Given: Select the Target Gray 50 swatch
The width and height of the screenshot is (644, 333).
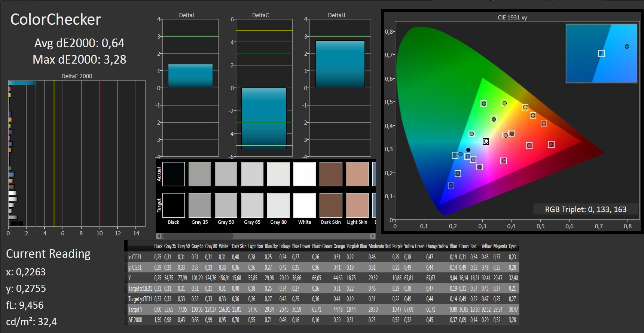Looking at the screenshot, I should 226,205.
